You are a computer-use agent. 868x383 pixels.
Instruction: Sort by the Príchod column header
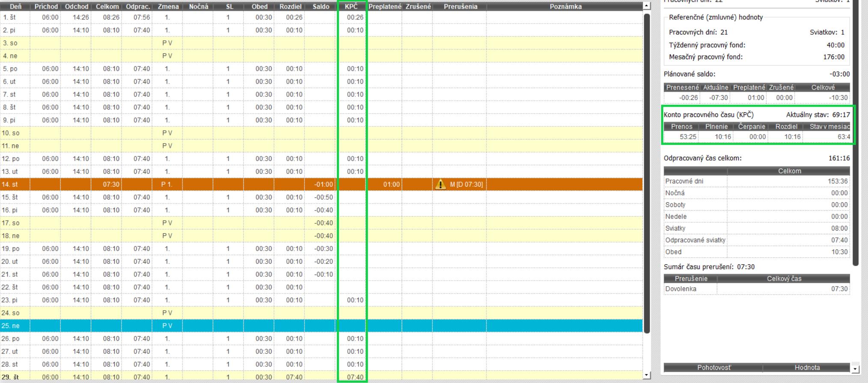pos(45,6)
